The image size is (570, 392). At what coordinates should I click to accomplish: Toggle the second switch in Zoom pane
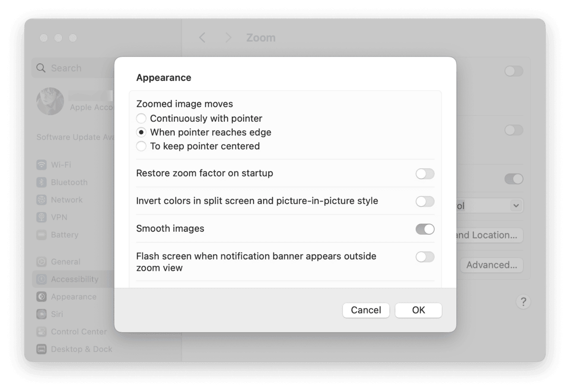(x=513, y=130)
